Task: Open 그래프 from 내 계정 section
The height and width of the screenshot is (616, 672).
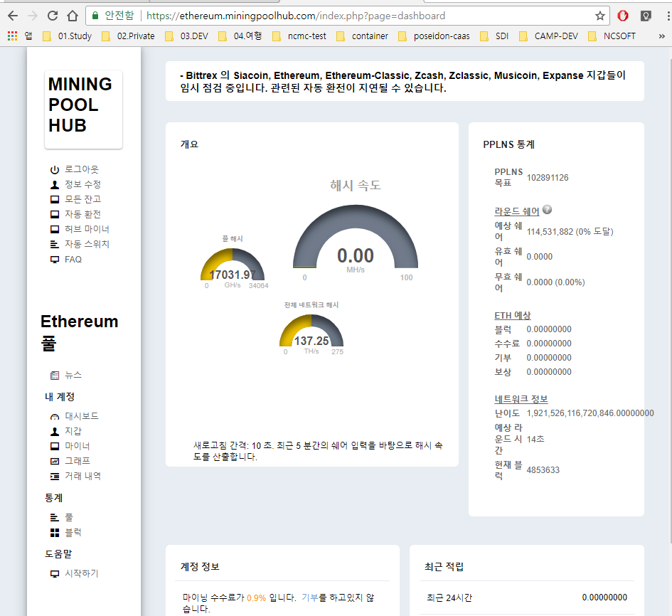Action: click(55, 460)
